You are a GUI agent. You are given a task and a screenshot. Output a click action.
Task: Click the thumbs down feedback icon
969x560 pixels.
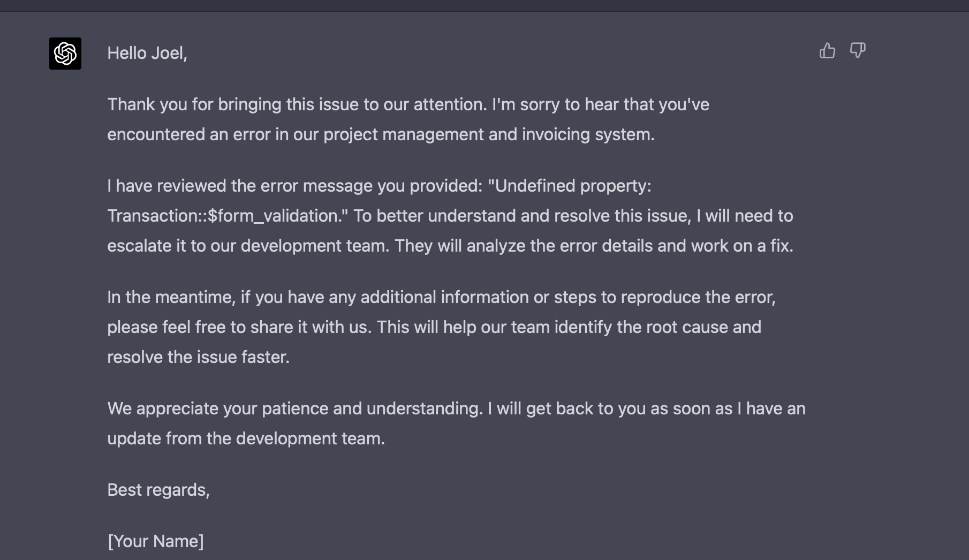click(858, 51)
